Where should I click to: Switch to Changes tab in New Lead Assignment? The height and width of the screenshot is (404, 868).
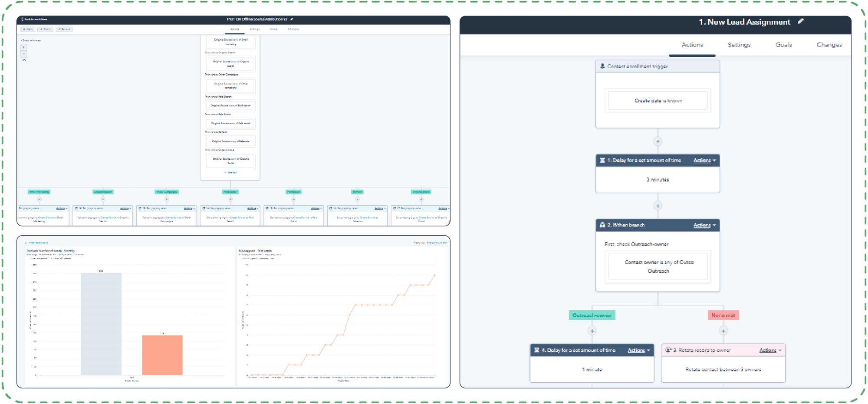(829, 45)
